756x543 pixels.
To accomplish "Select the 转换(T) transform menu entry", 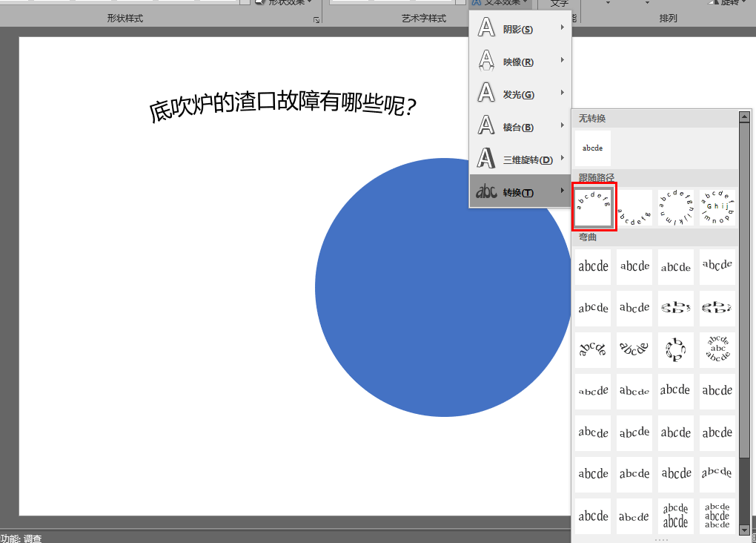I will (520, 191).
